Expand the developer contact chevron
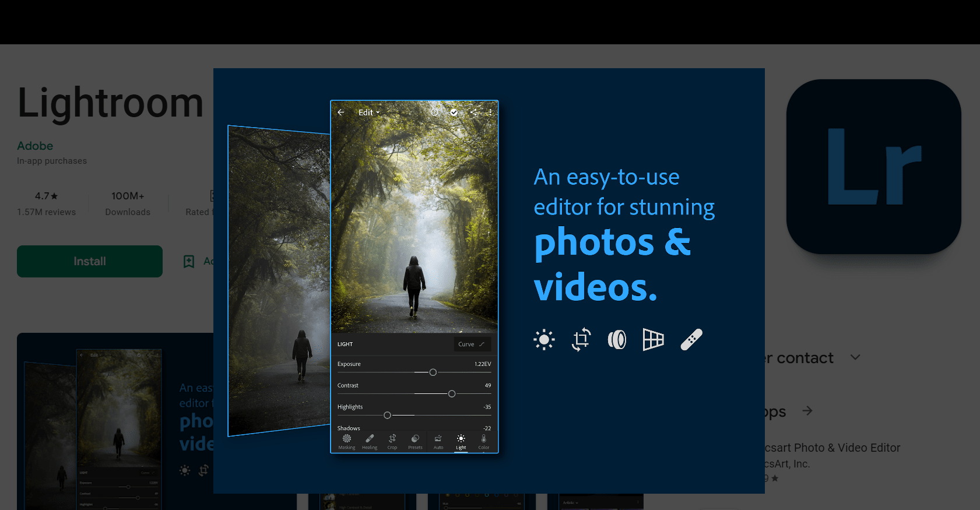 [855, 357]
